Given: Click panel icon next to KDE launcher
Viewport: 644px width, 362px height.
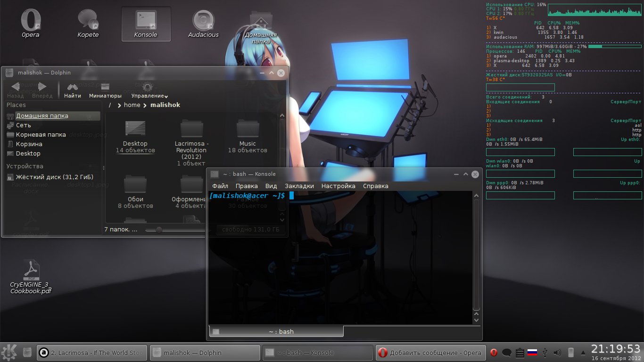Looking at the screenshot, I should (27, 352).
